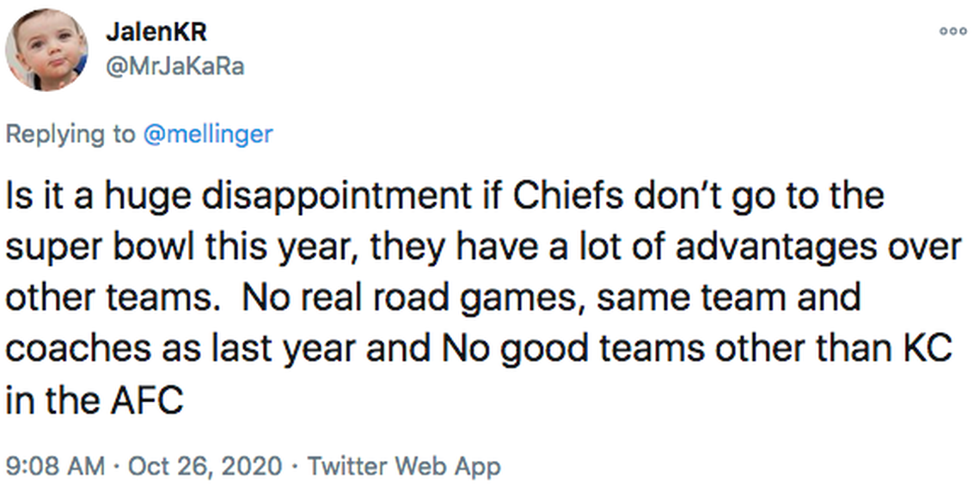Click the 9:08 AM timestamp
Image resolution: width=980 pixels, height=497 pixels.
point(52,467)
